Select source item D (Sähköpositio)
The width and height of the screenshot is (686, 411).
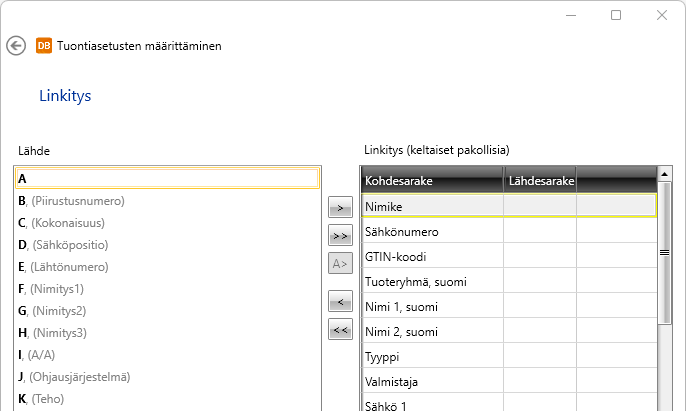click(63, 245)
